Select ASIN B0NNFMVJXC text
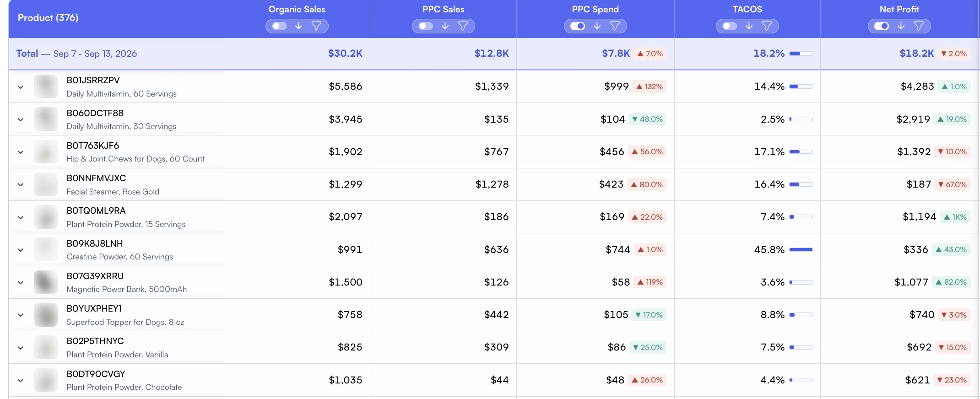 coord(96,178)
